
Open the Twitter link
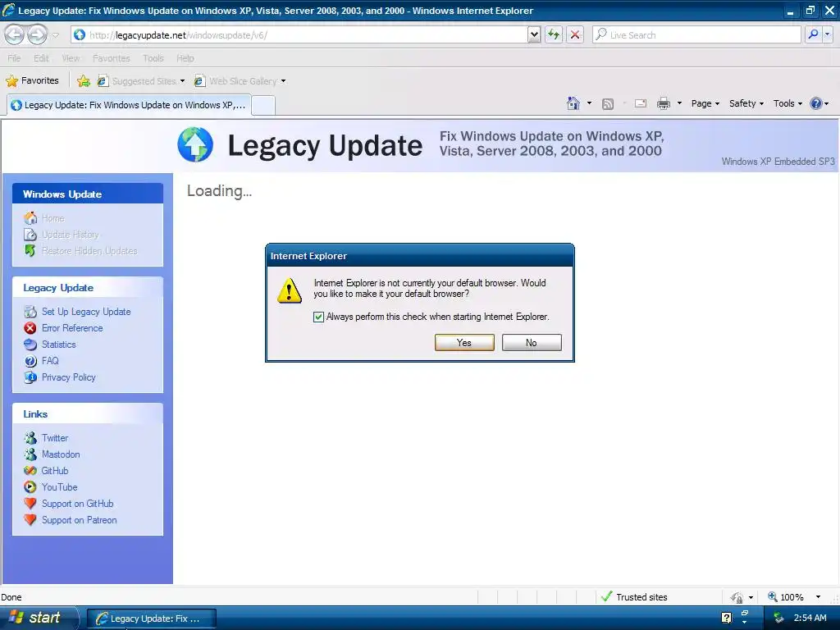coord(55,438)
